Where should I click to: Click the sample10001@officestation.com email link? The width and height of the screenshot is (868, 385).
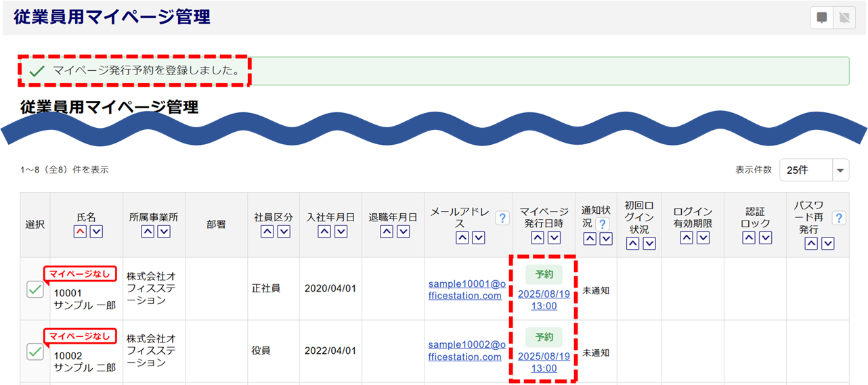click(466, 290)
